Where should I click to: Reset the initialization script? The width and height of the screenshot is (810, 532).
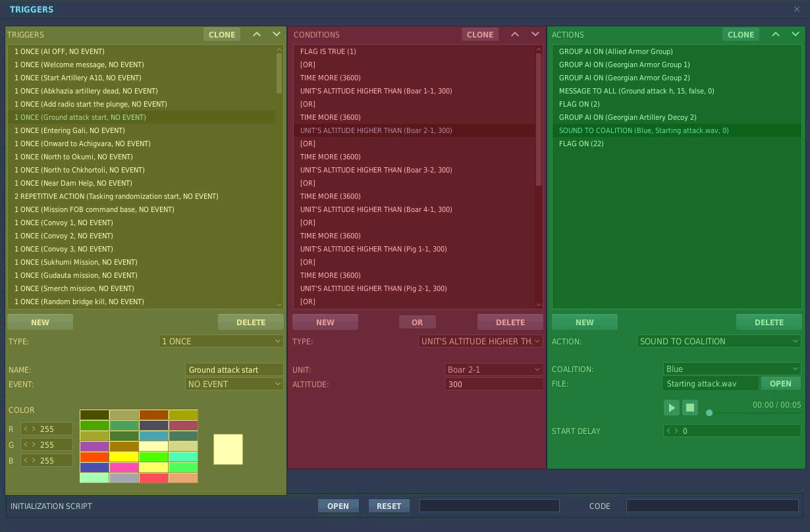389,506
